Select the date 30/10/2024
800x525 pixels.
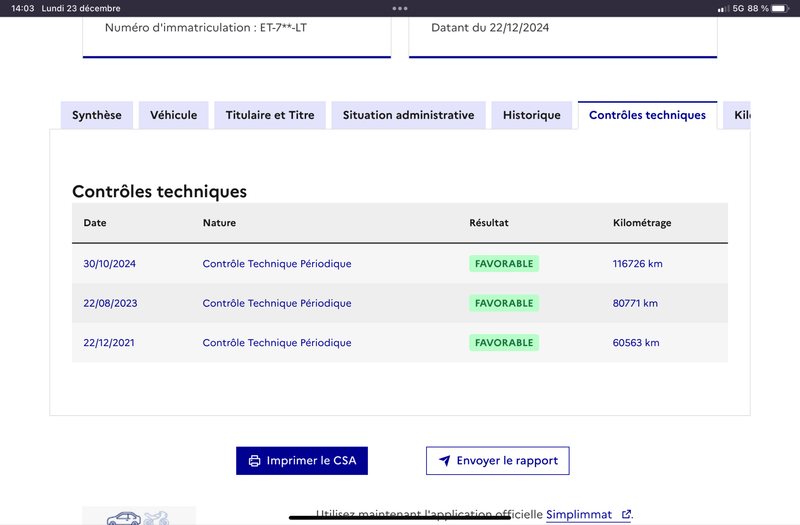click(x=110, y=264)
